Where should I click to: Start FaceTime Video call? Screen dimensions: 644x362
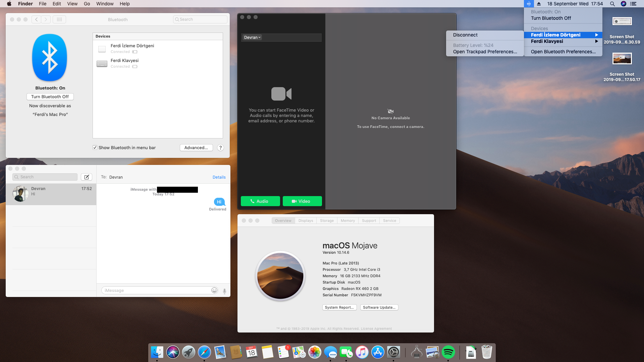click(x=302, y=201)
